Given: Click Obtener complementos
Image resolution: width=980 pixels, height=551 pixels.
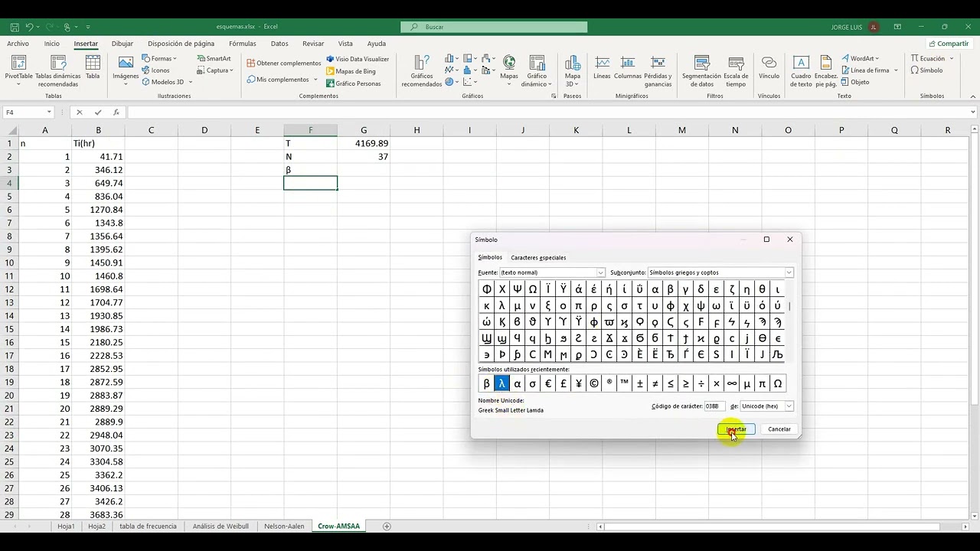Looking at the screenshot, I should pyautogui.click(x=284, y=64).
